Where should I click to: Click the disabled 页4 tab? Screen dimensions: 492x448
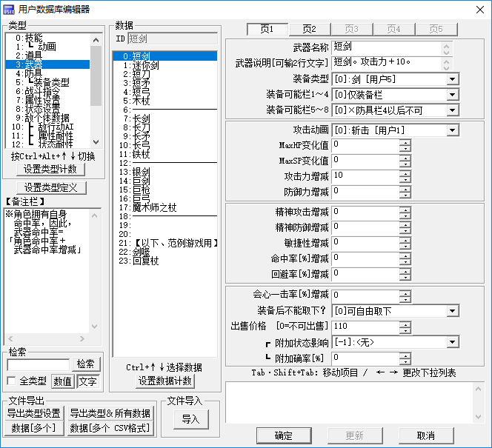click(x=393, y=29)
